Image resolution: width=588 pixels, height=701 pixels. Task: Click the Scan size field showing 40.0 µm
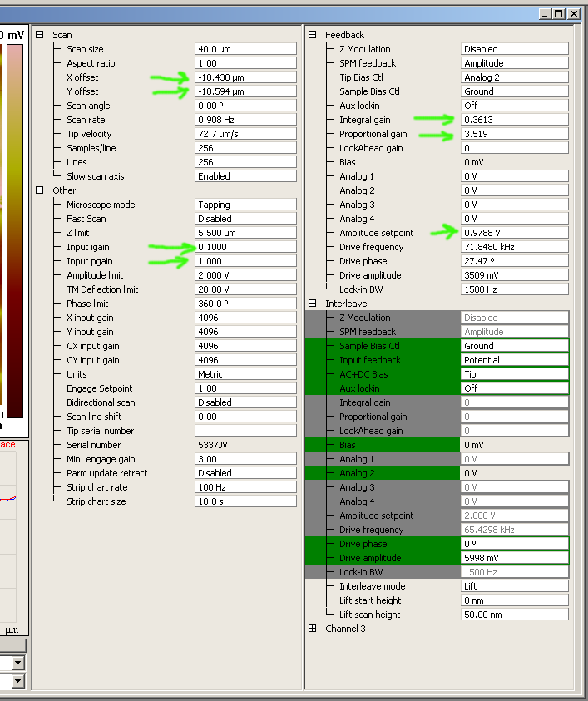tap(245, 49)
